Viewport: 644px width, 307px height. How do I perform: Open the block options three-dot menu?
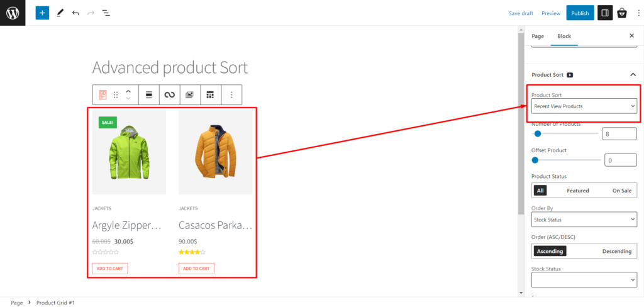(x=231, y=95)
